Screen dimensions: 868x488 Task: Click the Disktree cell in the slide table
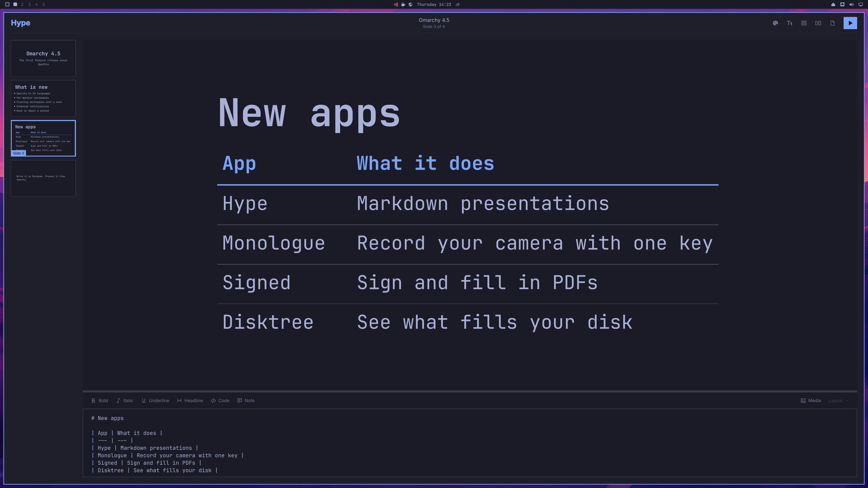click(x=268, y=322)
